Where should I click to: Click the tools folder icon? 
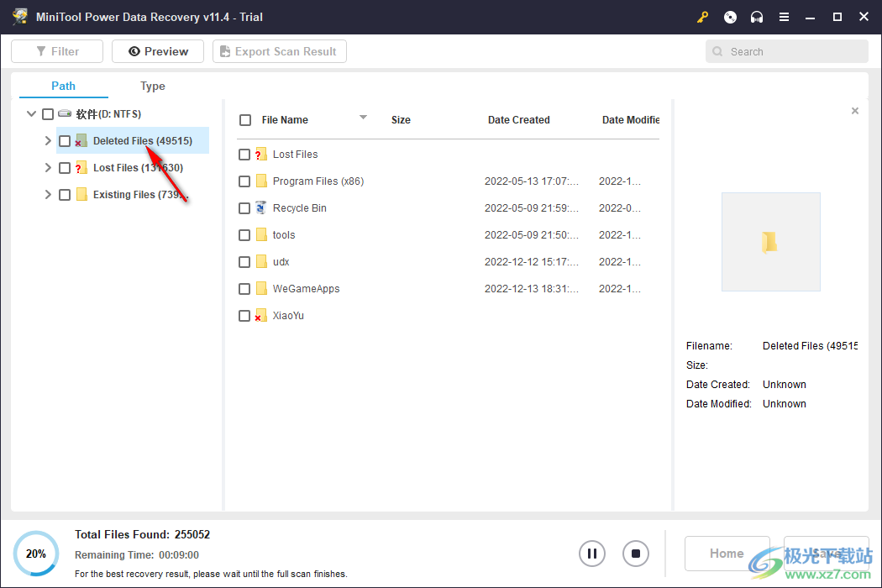pos(261,234)
